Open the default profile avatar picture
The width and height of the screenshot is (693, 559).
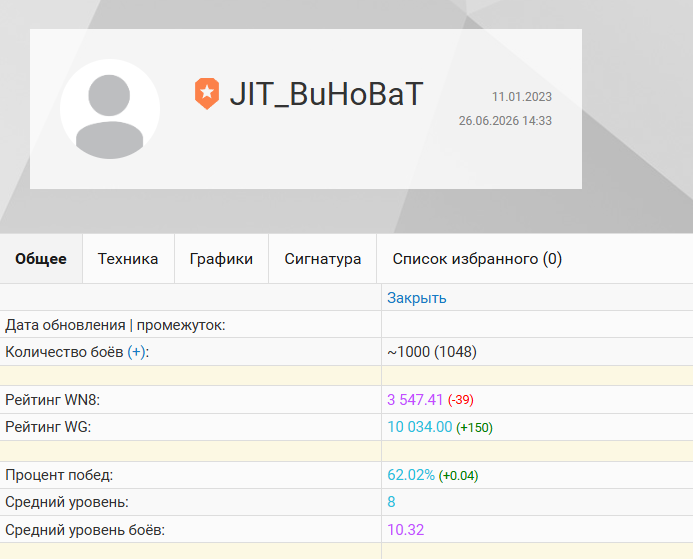(110, 109)
